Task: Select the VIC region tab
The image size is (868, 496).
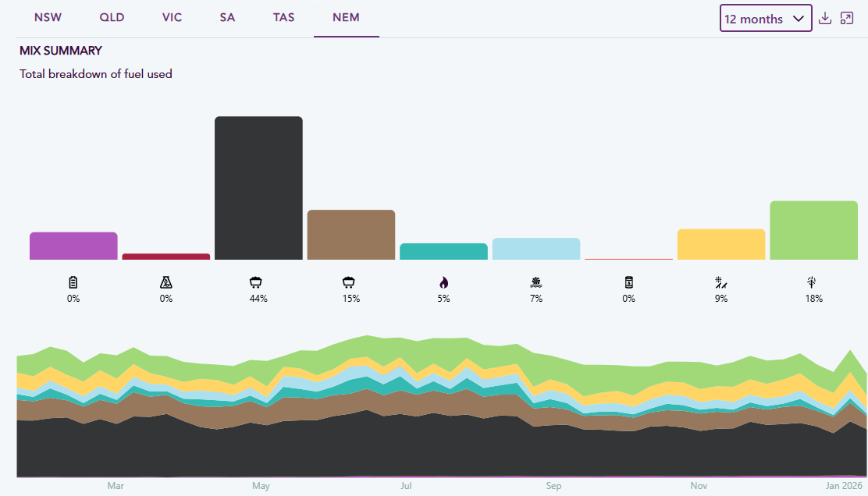Action: [x=173, y=17]
